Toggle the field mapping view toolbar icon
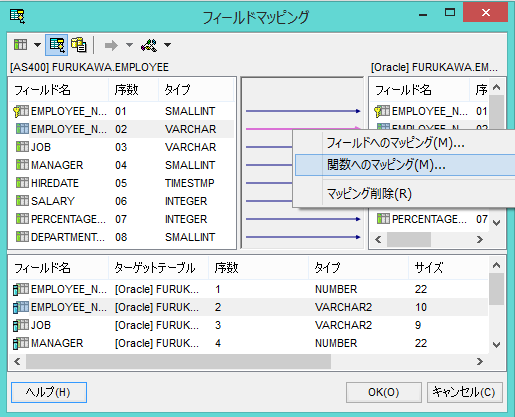The width and height of the screenshot is (515, 417). tap(57, 45)
